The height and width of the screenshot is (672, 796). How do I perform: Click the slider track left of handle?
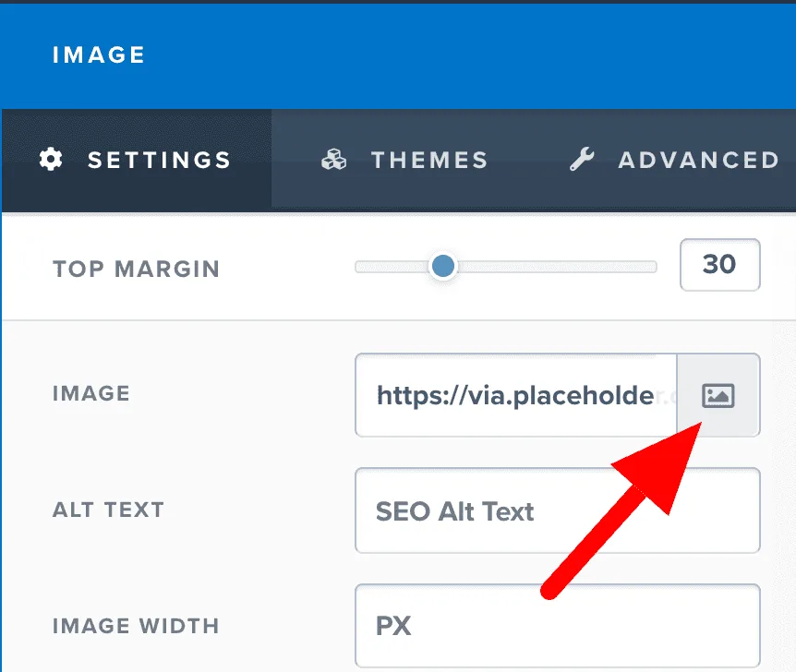click(392, 267)
